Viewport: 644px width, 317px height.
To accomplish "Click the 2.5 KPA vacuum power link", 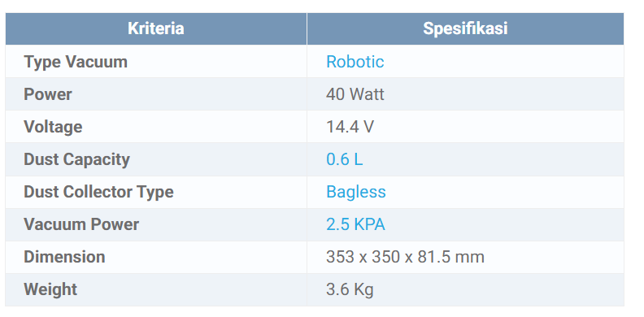I will click(x=355, y=224).
